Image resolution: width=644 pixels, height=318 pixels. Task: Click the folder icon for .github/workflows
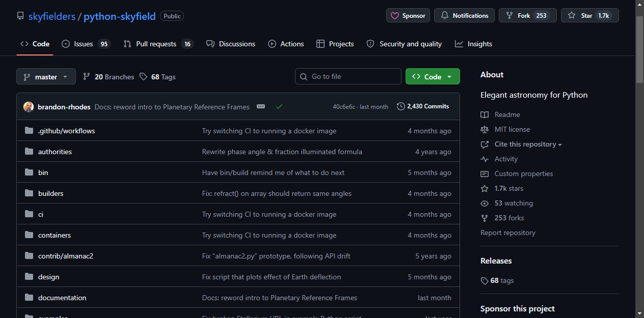pyautogui.click(x=29, y=131)
